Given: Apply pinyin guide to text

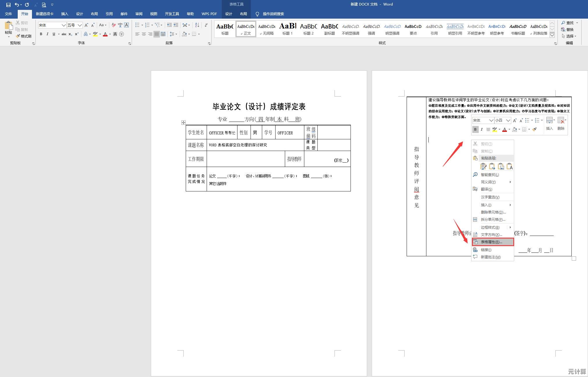Looking at the screenshot, I should coord(120,25).
